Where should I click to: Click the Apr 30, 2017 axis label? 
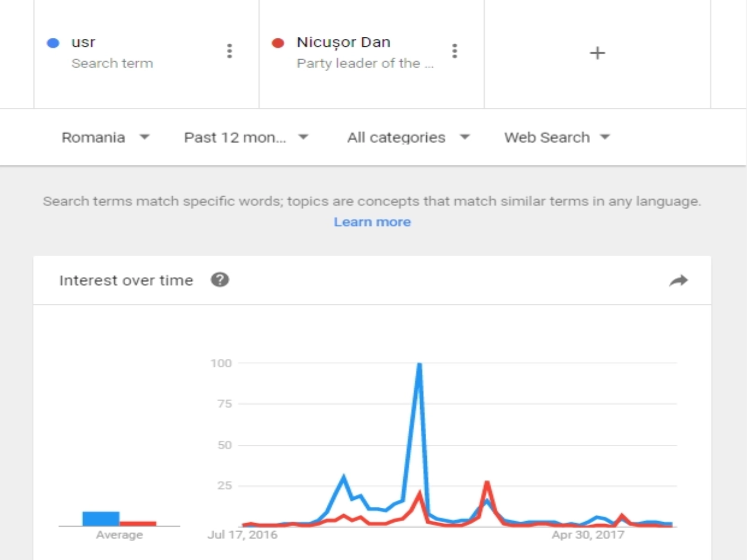pyautogui.click(x=588, y=535)
